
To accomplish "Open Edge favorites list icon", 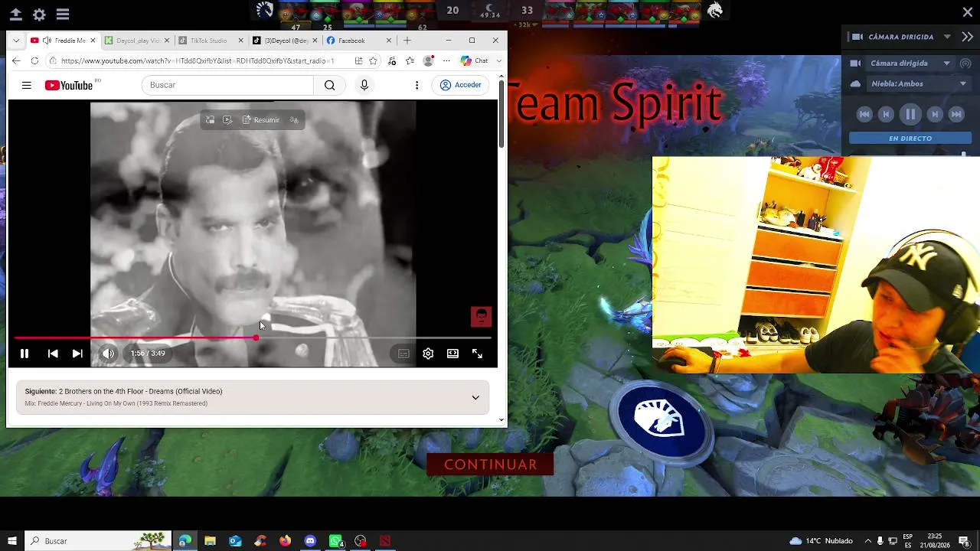I will click(x=410, y=61).
